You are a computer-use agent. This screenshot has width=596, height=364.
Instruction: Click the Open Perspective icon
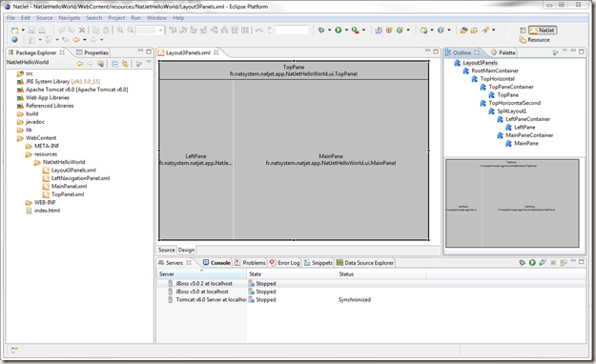pyautogui.click(x=523, y=30)
